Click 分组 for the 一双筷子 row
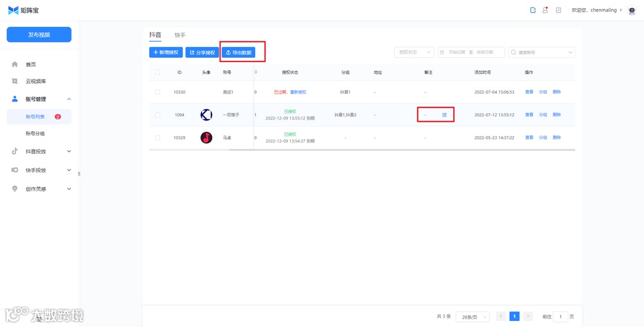This screenshot has width=644, height=327. (543, 115)
